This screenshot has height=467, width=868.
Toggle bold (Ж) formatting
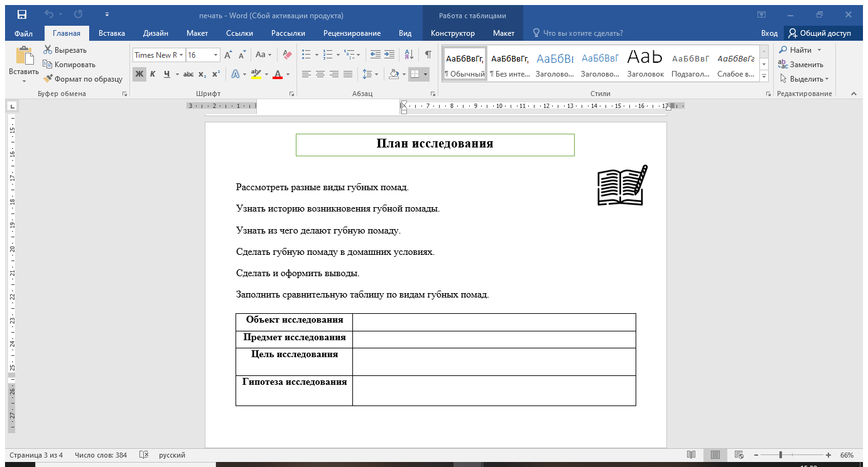click(139, 74)
